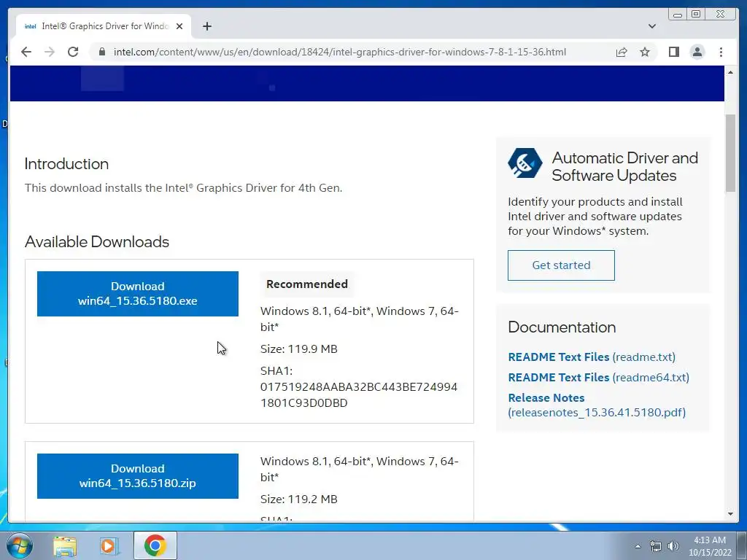This screenshot has height=560, width=747.
Task: Open the network tray icon
Action: (x=656, y=546)
